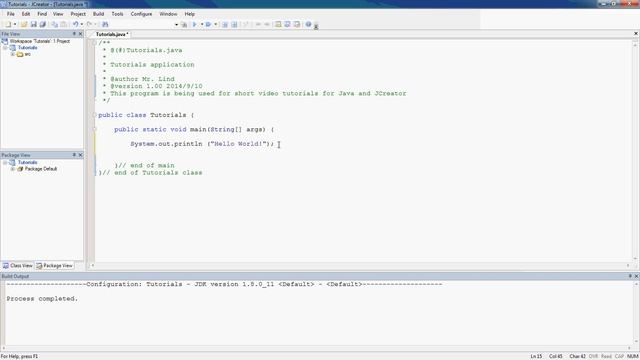Click the editor horizontal scrollbar
This screenshot has height=360, width=640.
click(360, 266)
